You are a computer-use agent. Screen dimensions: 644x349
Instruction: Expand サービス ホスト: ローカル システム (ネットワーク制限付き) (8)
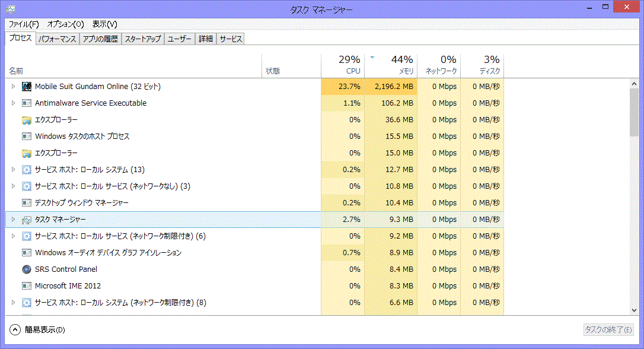pos(14,303)
